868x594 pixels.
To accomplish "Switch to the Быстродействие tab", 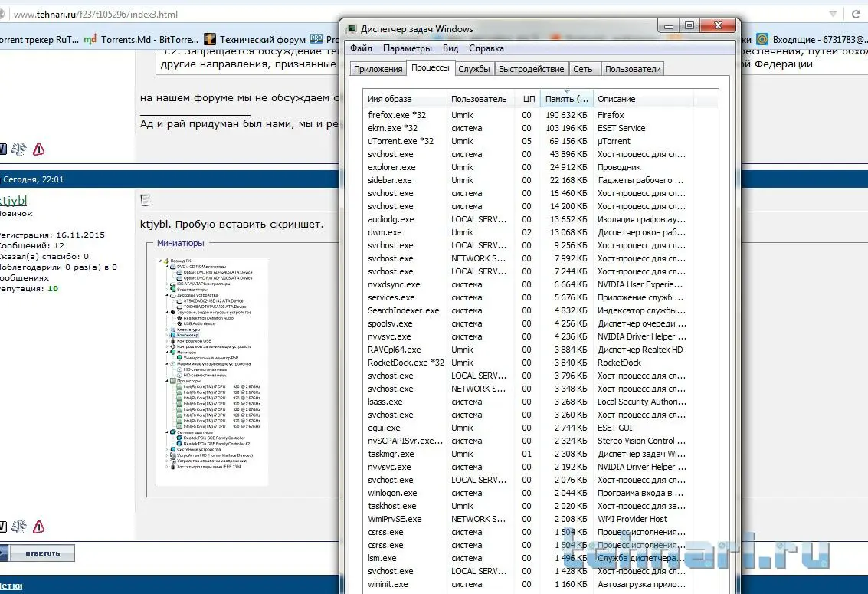I will pos(531,69).
